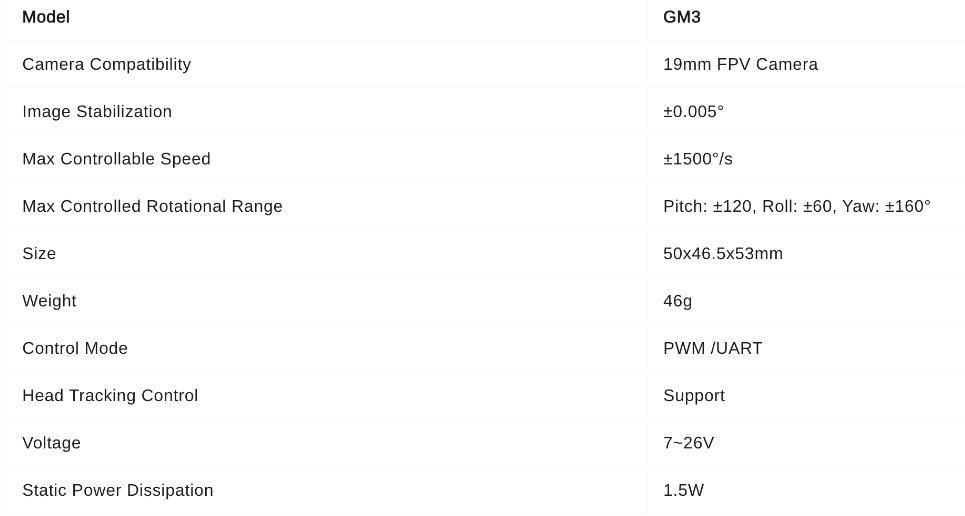Click the "19mm FPV Camera" value
The height and width of the screenshot is (516, 965).
(x=740, y=64)
